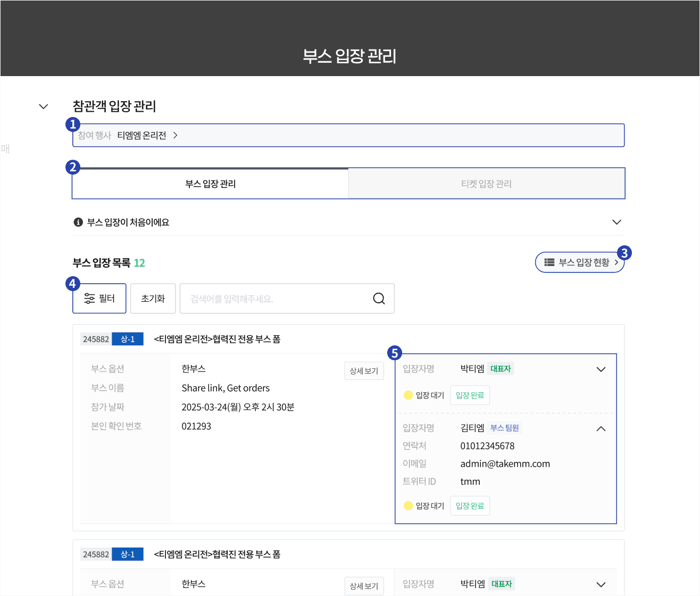Collapse 김티엠 부스 팀원 details chevron
This screenshot has width=700, height=596.
point(601,428)
